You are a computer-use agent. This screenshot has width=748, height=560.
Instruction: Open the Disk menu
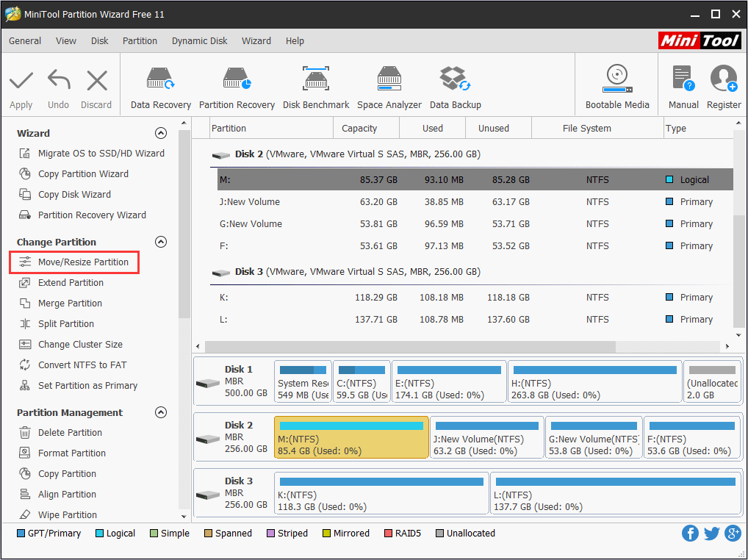tap(100, 41)
